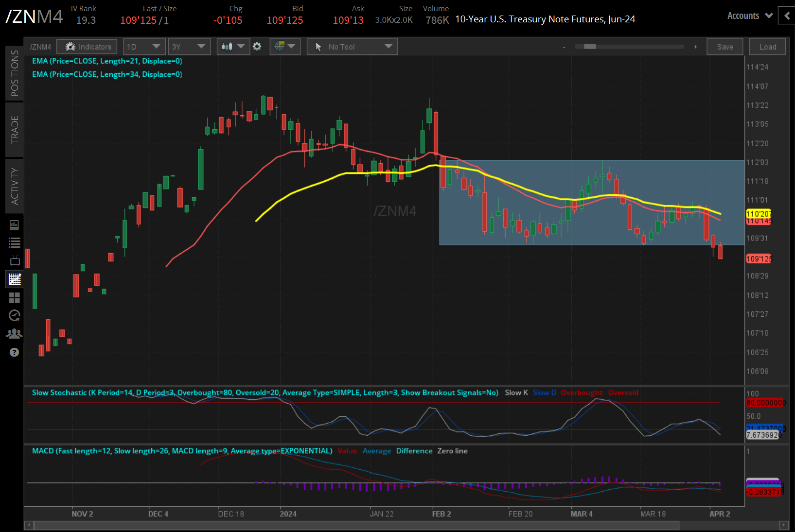Select the active charts icon in sidebar
The width and height of the screenshot is (795, 532).
[15, 279]
